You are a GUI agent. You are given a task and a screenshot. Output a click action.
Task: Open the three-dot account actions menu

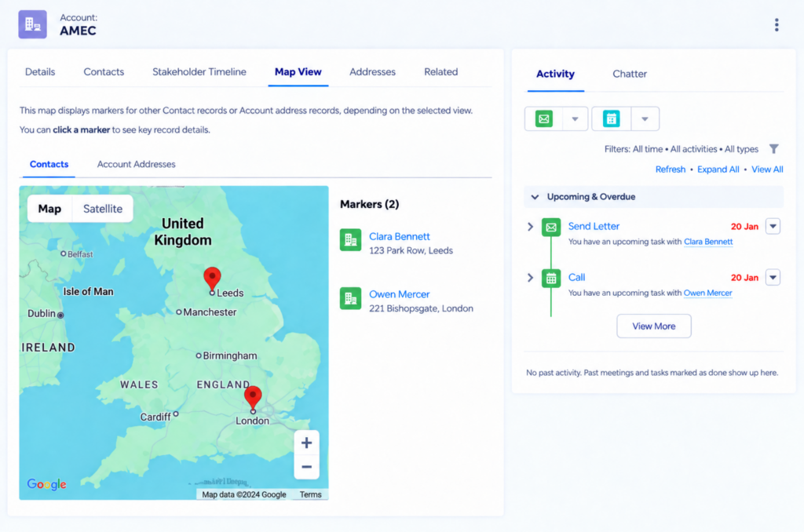coord(777,24)
